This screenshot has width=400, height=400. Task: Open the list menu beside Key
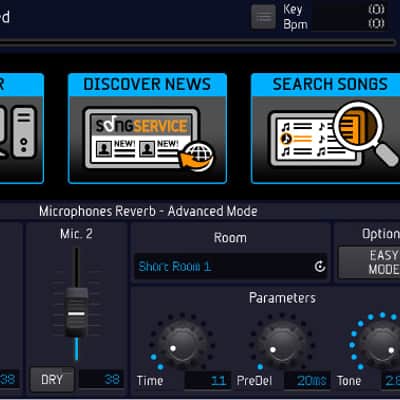263,16
